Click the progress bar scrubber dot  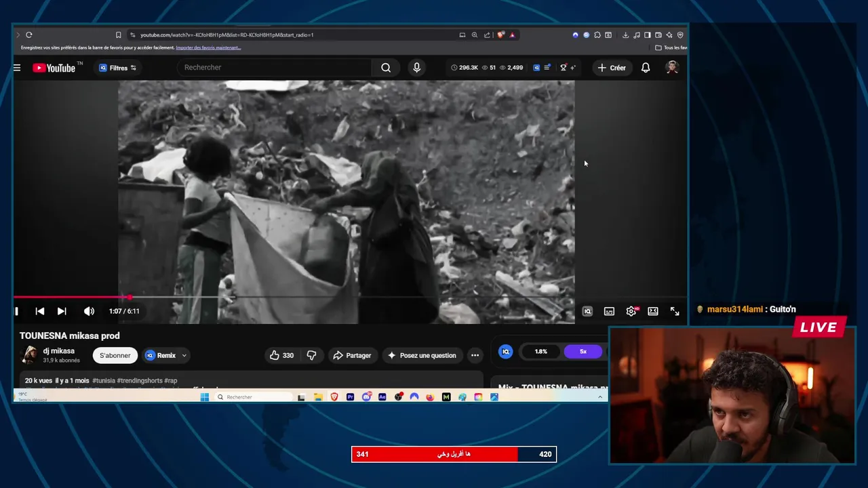tap(130, 297)
